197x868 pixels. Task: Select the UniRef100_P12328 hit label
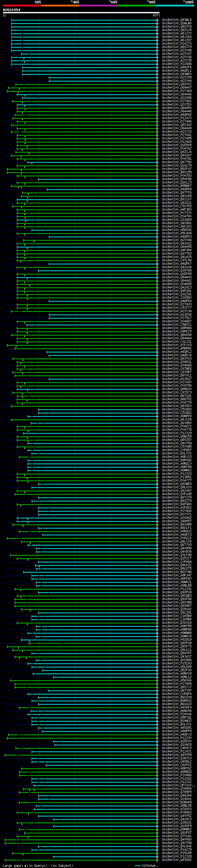176,857
